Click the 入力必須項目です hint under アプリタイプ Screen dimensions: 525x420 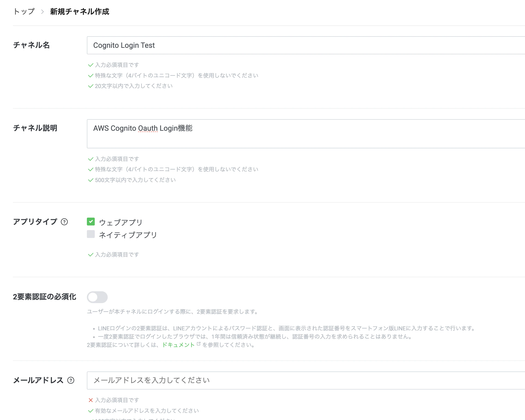pos(117,254)
